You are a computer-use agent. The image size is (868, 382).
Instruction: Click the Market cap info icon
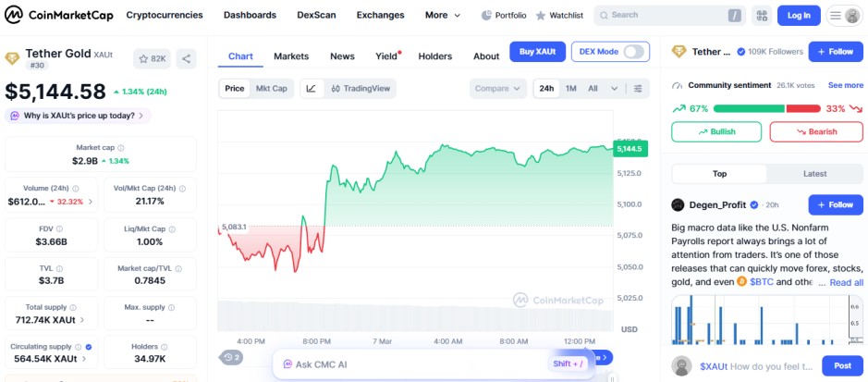point(121,148)
